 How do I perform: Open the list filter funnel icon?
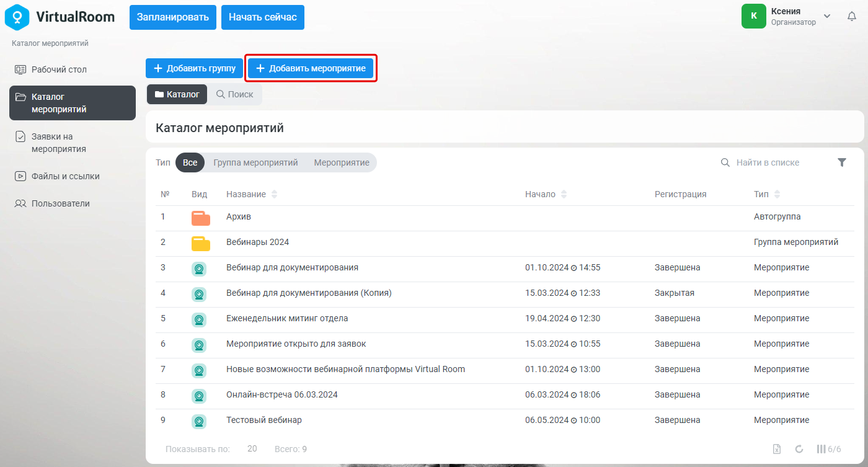pos(841,162)
